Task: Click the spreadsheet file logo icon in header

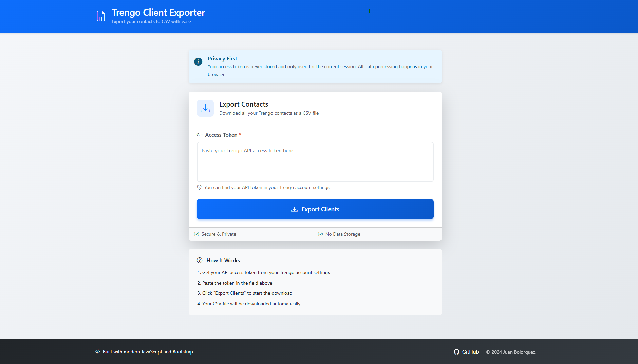Action: coord(101,16)
